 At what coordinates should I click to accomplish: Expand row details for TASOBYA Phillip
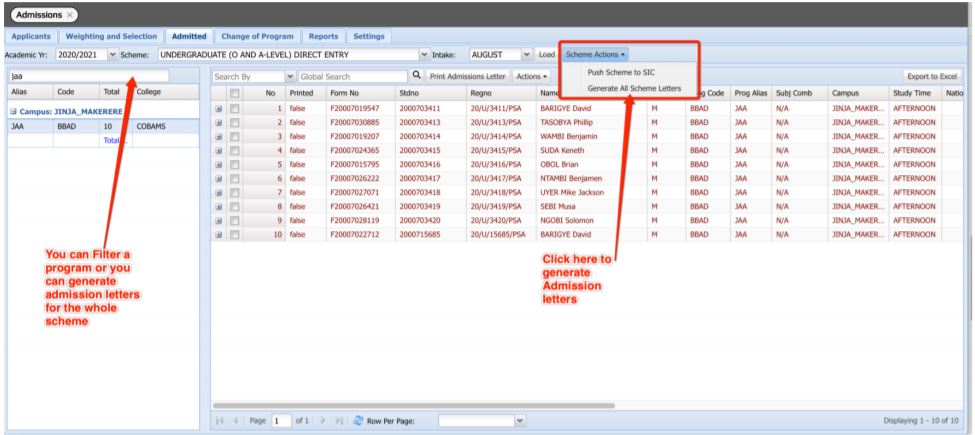(218, 122)
